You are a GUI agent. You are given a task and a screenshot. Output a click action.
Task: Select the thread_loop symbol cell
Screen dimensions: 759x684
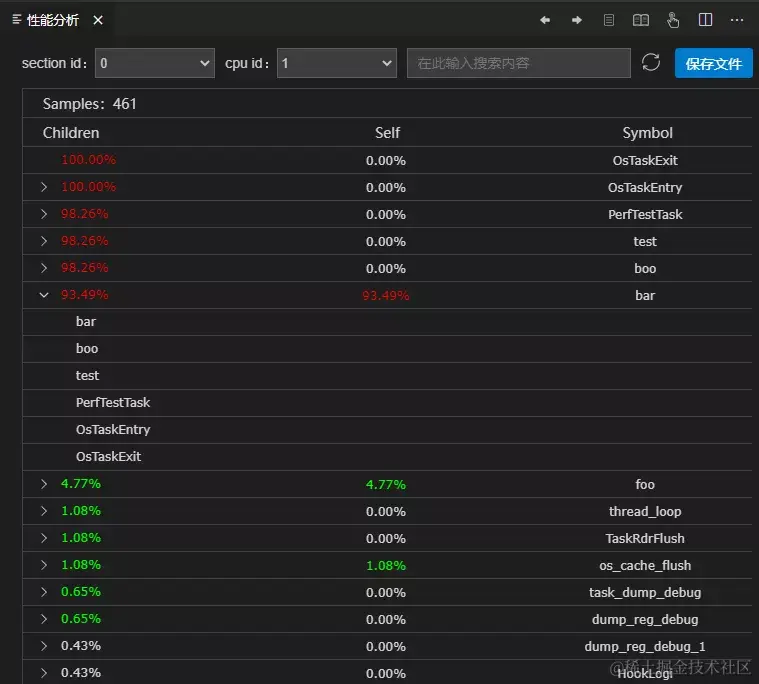pyautogui.click(x=645, y=512)
